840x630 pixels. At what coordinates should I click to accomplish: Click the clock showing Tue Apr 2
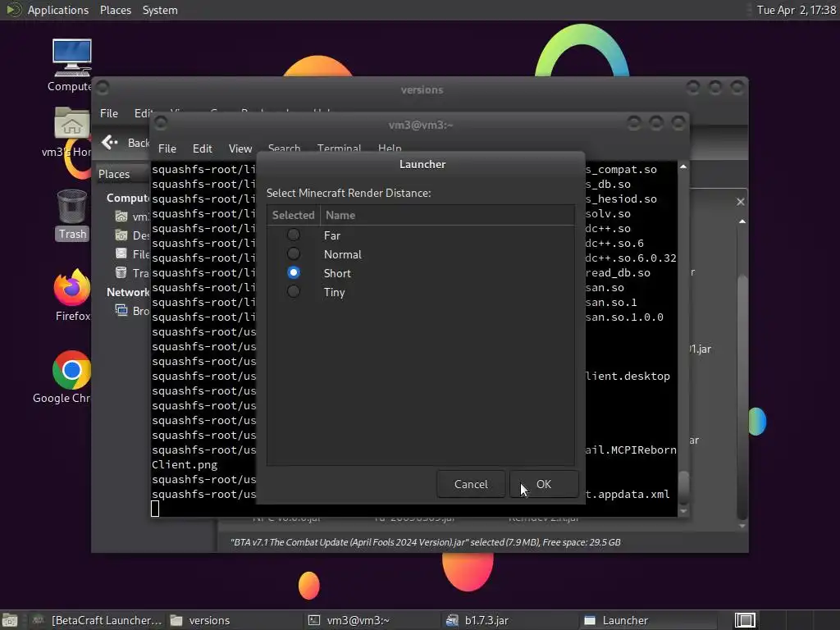pos(796,10)
